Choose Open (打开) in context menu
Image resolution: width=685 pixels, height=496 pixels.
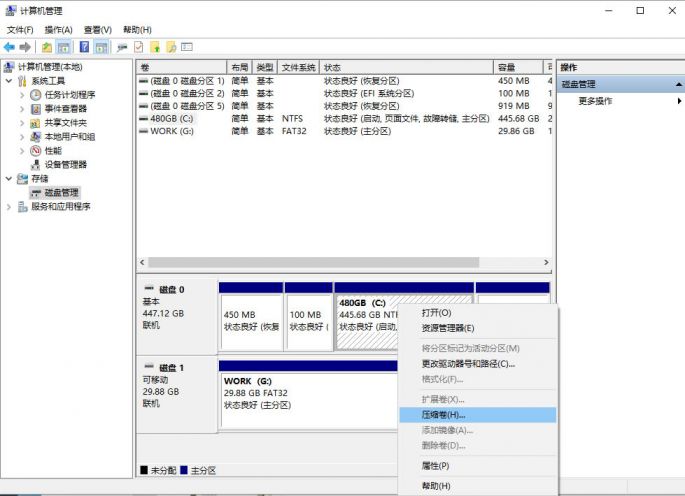click(x=478, y=313)
